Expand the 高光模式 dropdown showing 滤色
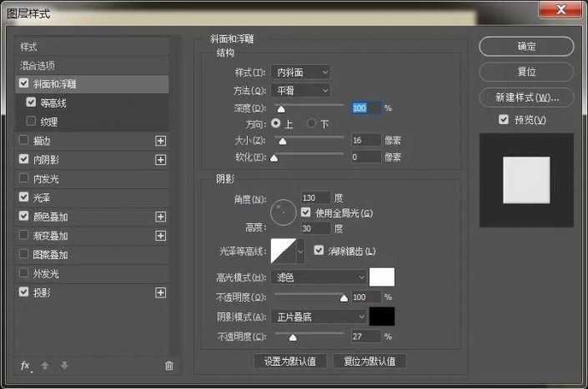The height and width of the screenshot is (389, 588). coord(319,277)
